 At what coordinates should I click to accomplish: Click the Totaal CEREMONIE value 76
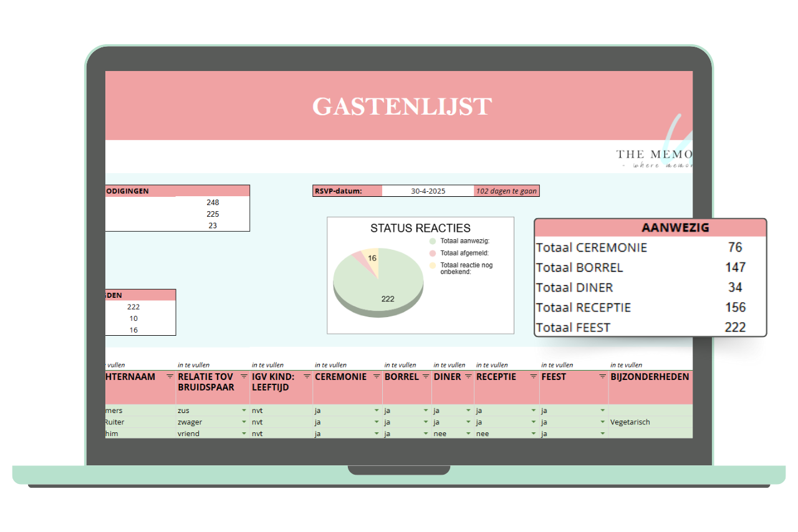pos(735,247)
